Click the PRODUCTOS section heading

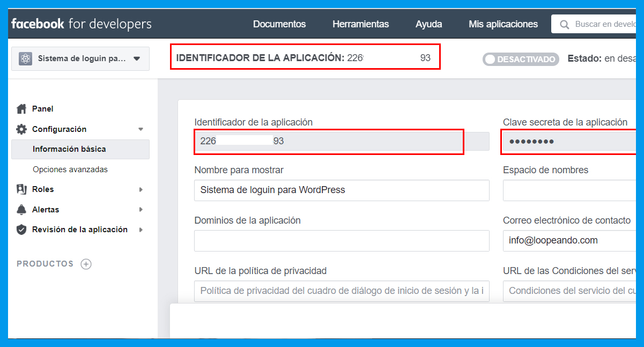(x=45, y=264)
